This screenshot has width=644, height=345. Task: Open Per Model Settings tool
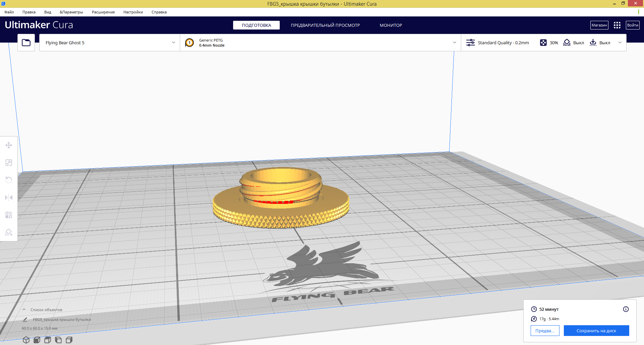[9, 215]
